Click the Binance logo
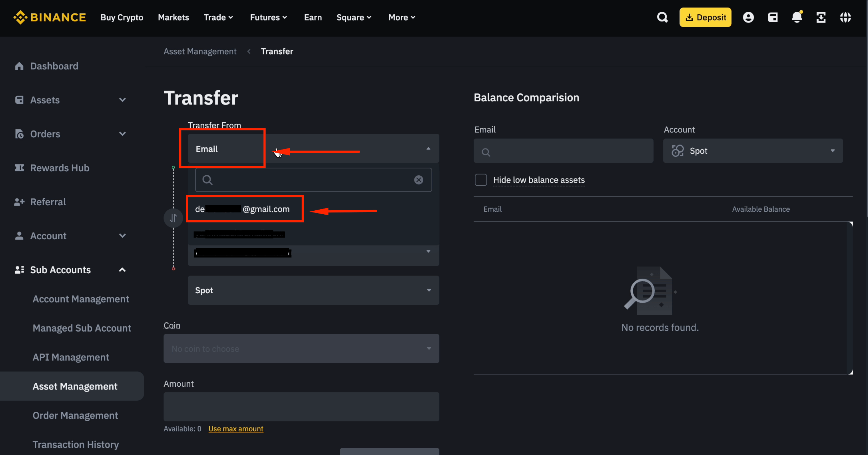868x455 pixels. pos(50,17)
